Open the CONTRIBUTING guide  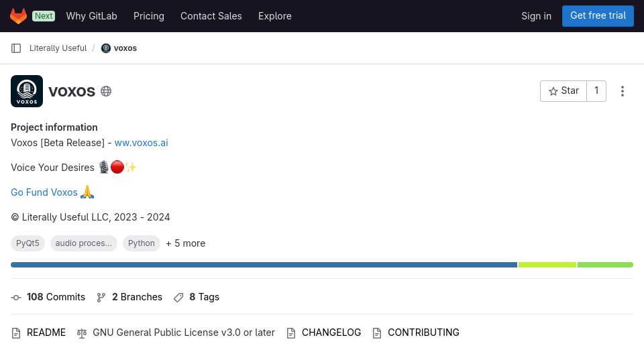click(423, 333)
